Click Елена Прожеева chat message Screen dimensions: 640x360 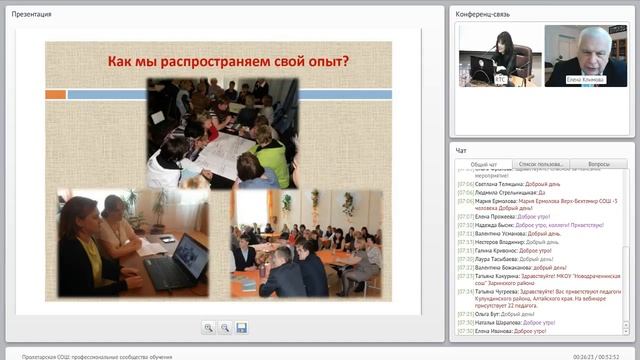(x=504, y=217)
